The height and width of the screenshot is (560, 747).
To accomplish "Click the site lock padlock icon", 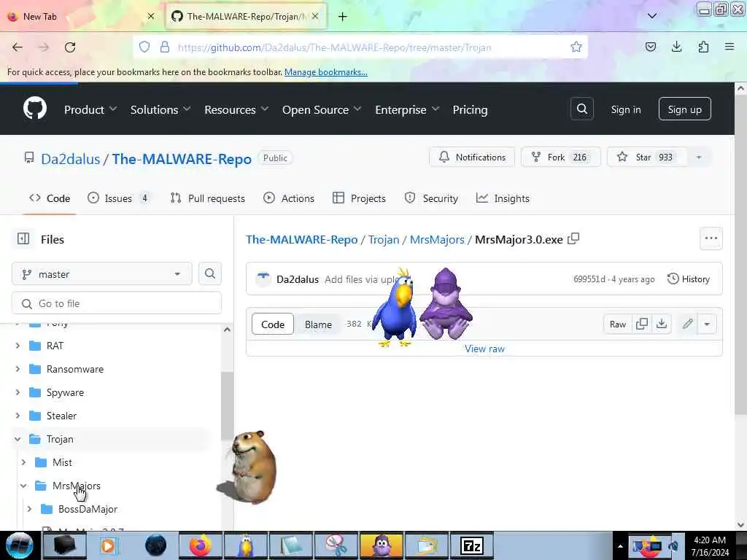I will click(x=165, y=47).
